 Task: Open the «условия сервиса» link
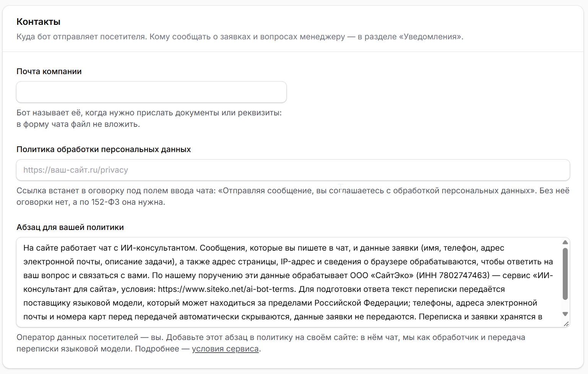click(x=225, y=349)
